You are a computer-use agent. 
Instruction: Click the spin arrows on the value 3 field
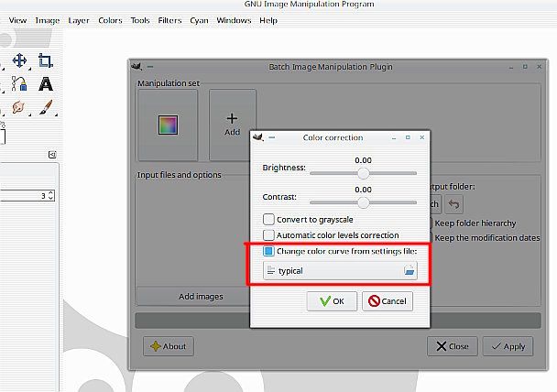click(x=50, y=195)
